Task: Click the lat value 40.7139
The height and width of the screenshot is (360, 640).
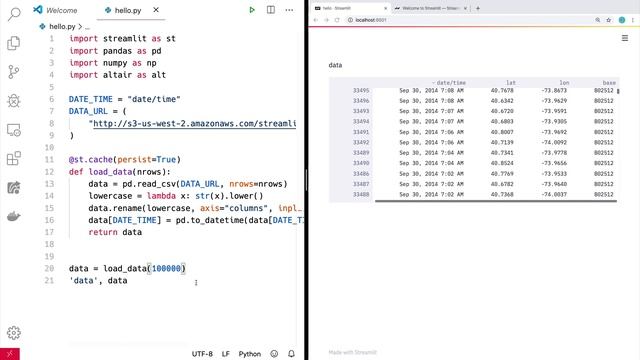Action: (x=502, y=142)
